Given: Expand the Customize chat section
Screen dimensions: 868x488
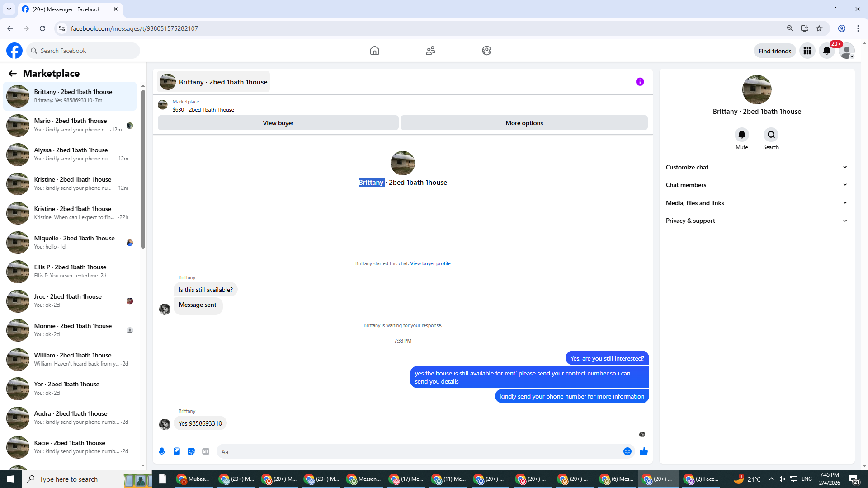Looking at the screenshot, I should tap(756, 167).
